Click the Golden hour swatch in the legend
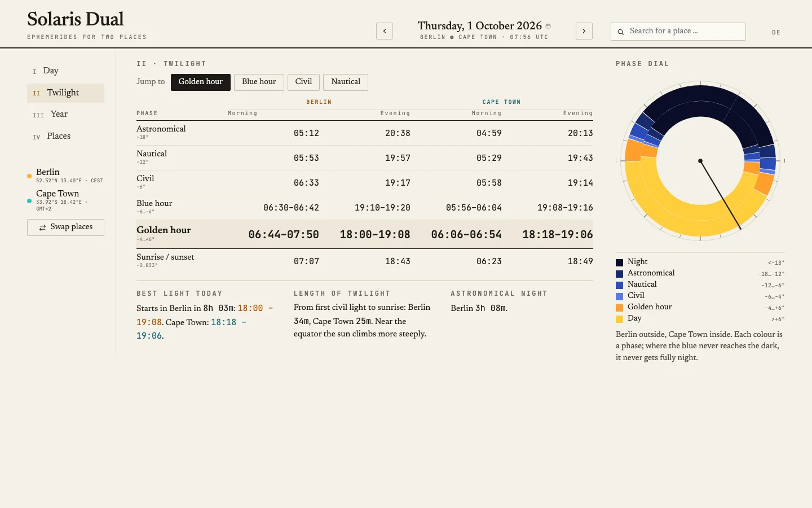The height and width of the screenshot is (508, 812). 619,308
